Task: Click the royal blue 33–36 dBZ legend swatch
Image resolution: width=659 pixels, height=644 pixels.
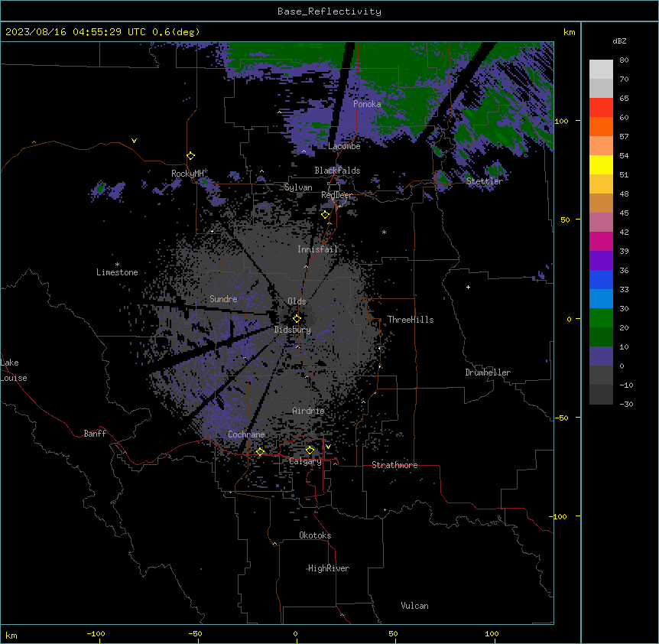Action: click(x=601, y=279)
